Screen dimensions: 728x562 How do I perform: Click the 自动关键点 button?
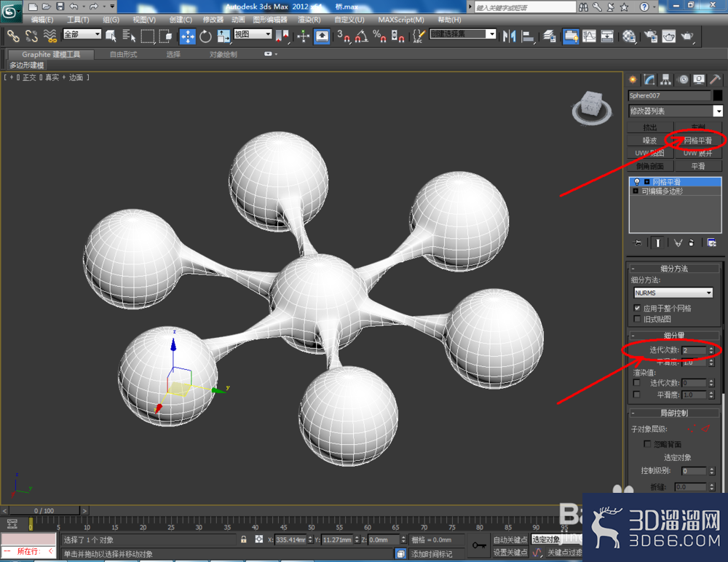click(510, 539)
